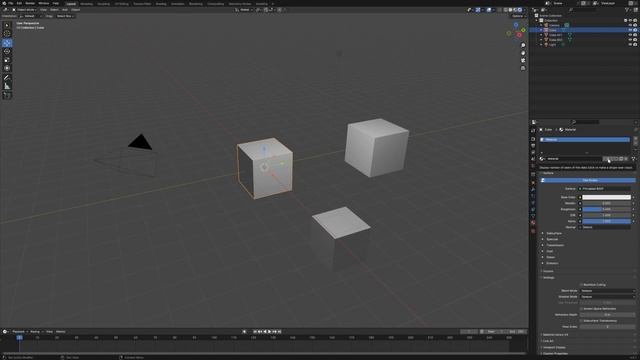Screen dimensions: 640x360
Task: Click the blue Z axis on navigation gizmo
Action: (x=516, y=25)
